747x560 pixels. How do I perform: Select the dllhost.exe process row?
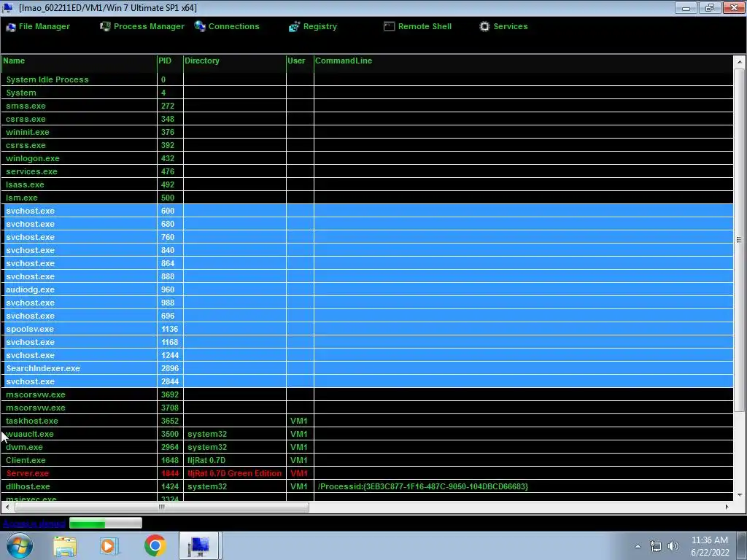click(367, 486)
